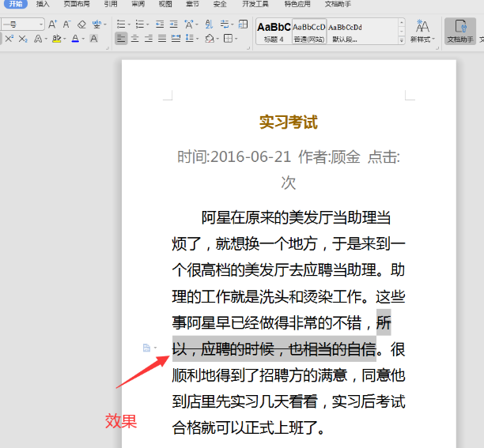This screenshot has width=484, height=448.
Task: Increase paragraph indent
Action: tap(174, 24)
